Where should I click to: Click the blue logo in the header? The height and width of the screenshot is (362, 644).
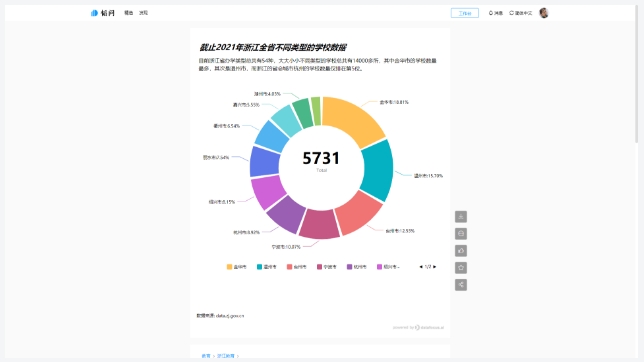point(102,13)
